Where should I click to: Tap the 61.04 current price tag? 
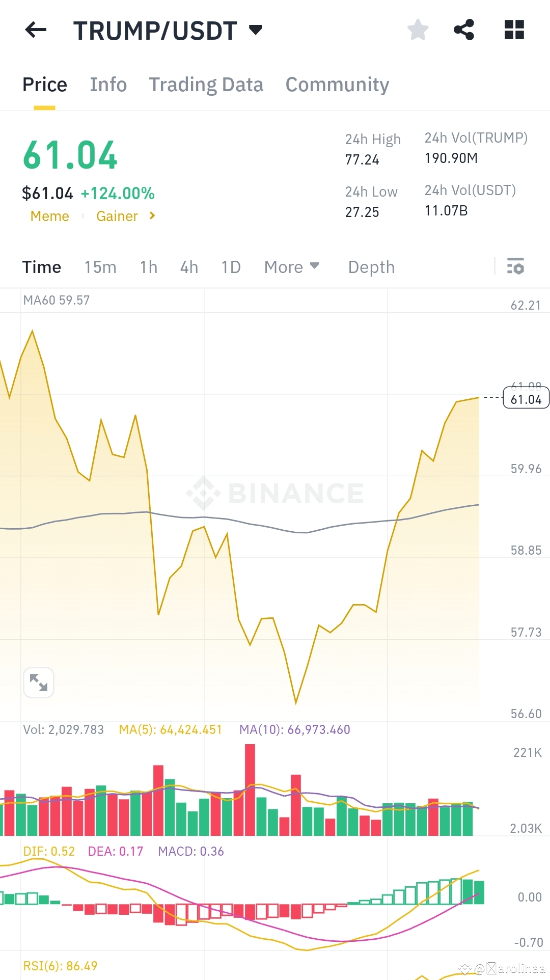click(525, 399)
